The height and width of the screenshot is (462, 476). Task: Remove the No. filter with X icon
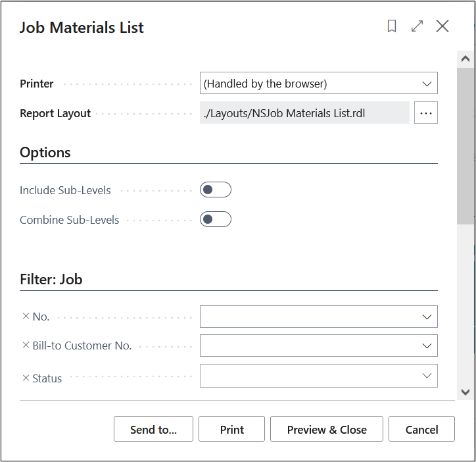(26, 317)
